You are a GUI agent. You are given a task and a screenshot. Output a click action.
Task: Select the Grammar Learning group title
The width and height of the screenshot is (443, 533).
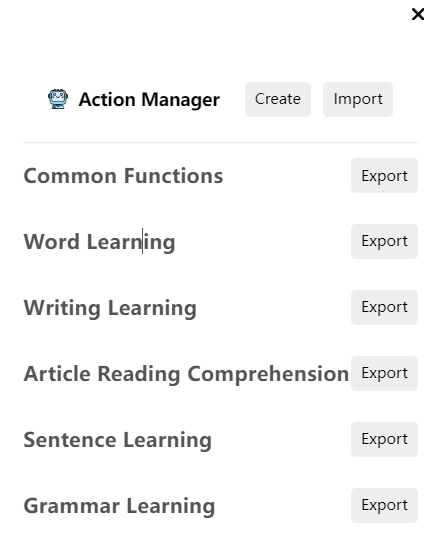pyautogui.click(x=119, y=506)
